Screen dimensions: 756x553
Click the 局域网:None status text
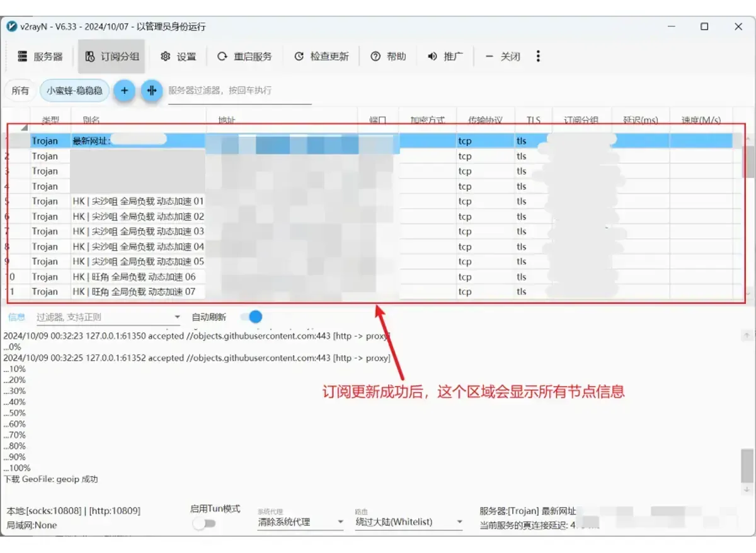[31, 525]
